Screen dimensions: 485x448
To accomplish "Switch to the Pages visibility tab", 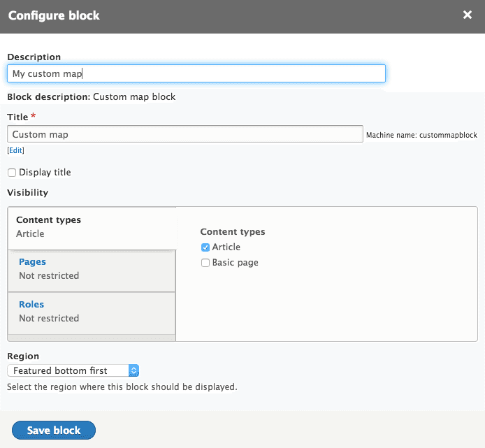I will [x=32, y=262].
